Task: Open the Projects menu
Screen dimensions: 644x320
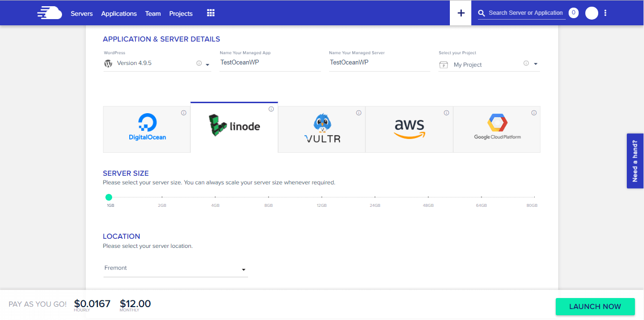Action: tap(181, 13)
